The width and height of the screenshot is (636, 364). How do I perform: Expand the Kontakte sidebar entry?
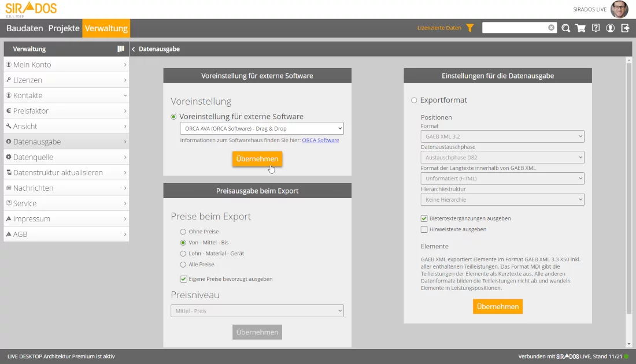click(66, 95)
